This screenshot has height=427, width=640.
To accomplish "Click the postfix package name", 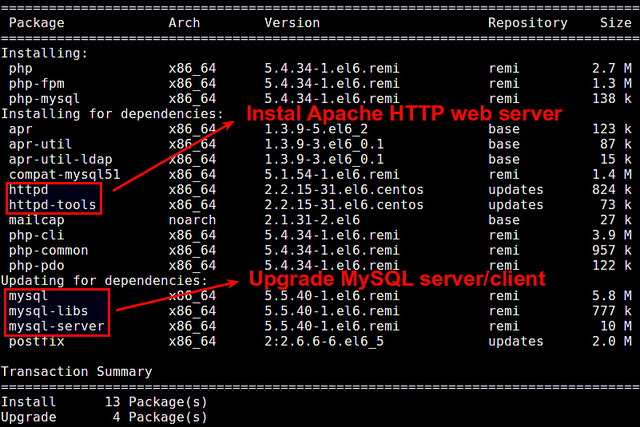I will 36,342.
